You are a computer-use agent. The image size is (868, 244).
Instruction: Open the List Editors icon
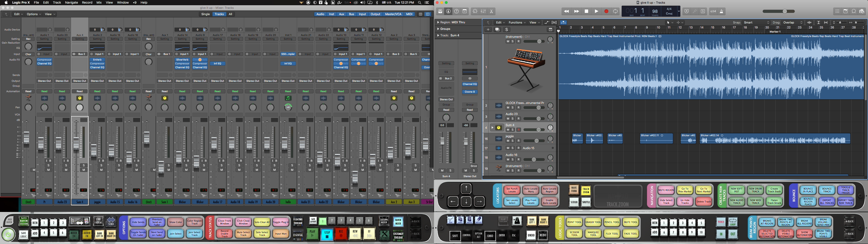[837, 12]
